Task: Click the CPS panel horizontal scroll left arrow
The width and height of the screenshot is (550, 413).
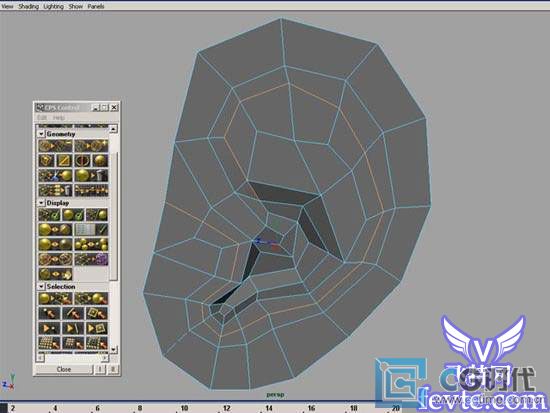Action: tap(40, 358)
